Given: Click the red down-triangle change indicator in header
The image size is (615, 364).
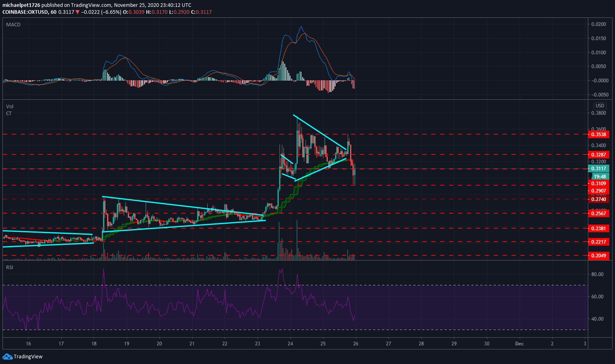Looking at the screenshot, I should pos(77,12).
